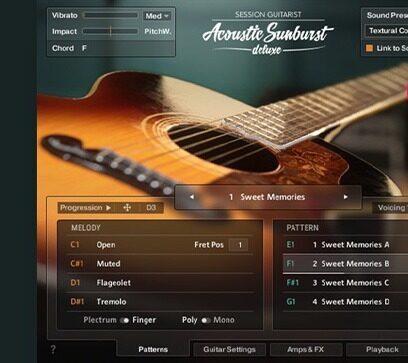Open the Sweet Memories song browser
Image resolution: width=408 pixels, height=363 pixels.
pyautogui.click(x=268, y=197)
